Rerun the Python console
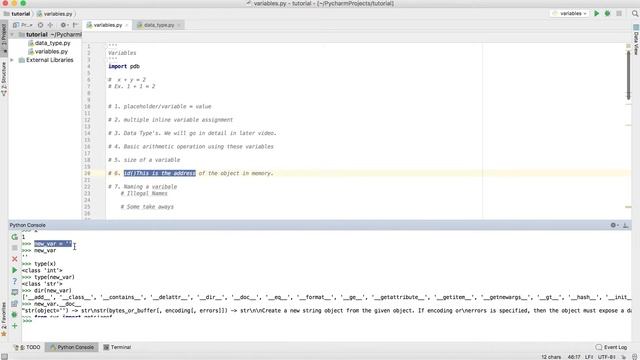 (15, 237)
